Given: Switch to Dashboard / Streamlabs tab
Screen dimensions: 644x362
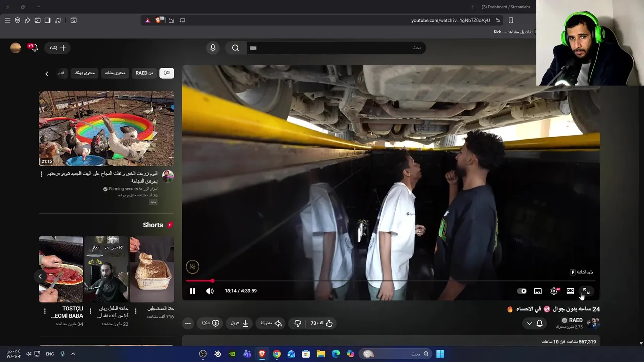Looking at the screenshot, I should tap(506, 7).
